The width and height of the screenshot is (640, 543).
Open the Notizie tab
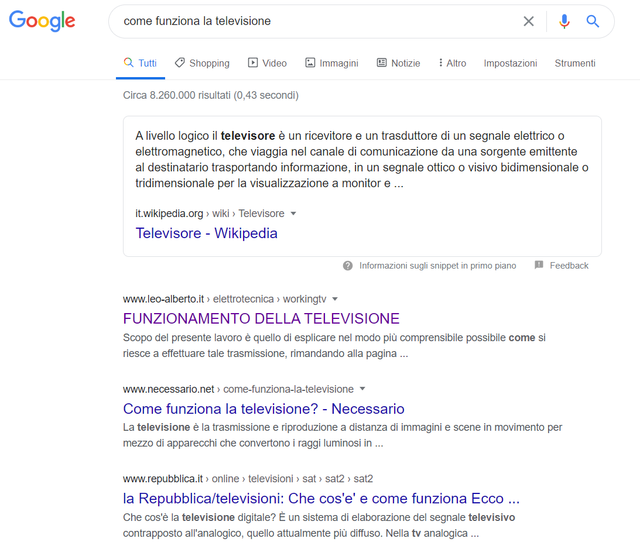[x=398, y=63]
